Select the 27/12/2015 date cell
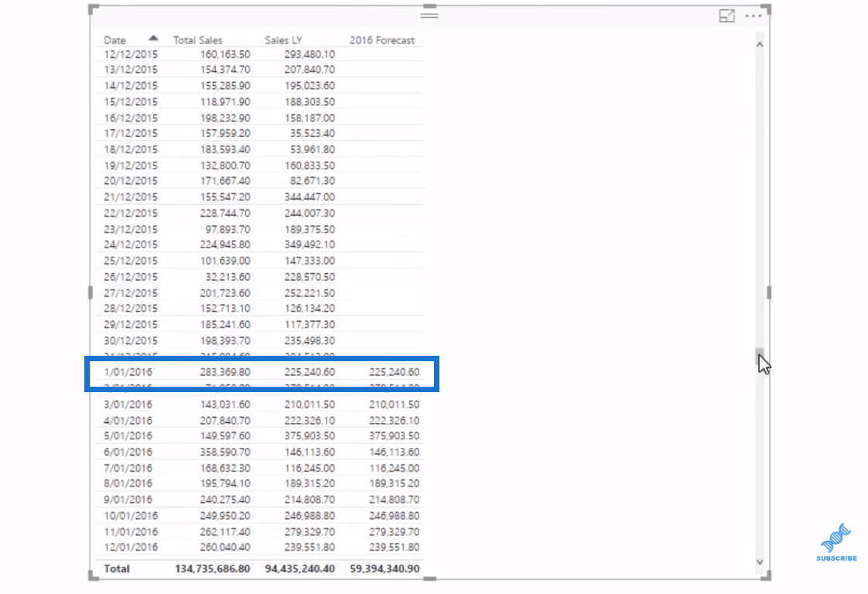Screen dimensions: 868x594 [131, 293]
